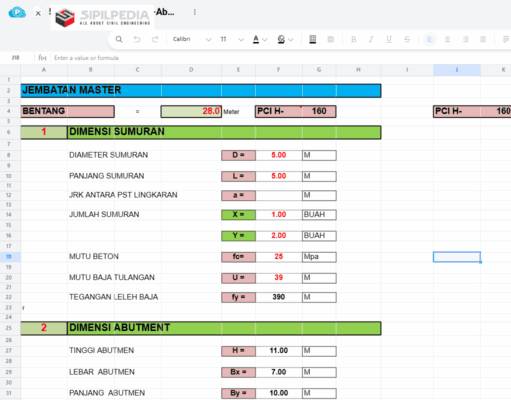The height and width of the screenshot is (400, 511).
Task: Toggle bold formatting
Action: (x=354, y=39)
